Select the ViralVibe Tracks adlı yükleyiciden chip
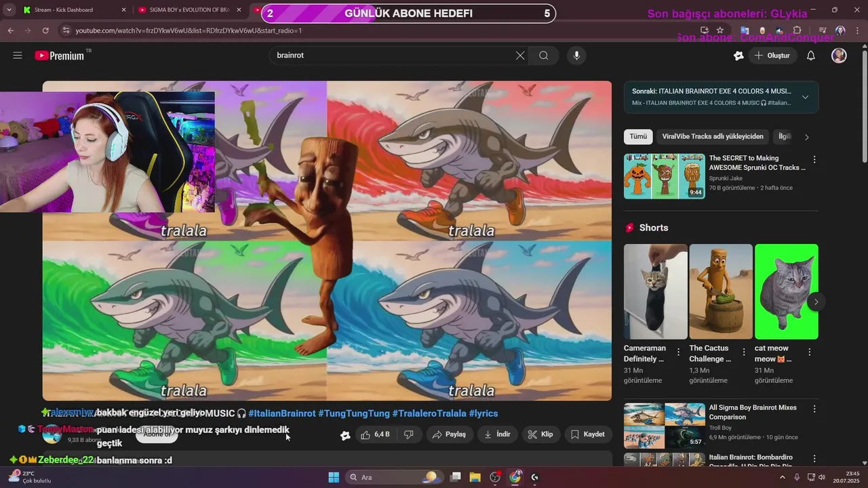 click(713, 137)
